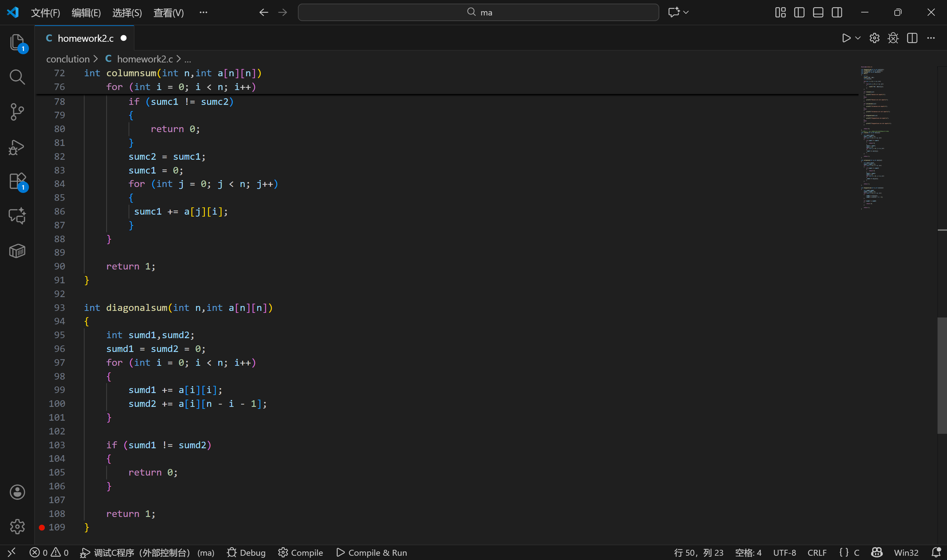947x560 pixels.
Task: Toggle the primary side bar visibility
Action: [x=799, y=12]
